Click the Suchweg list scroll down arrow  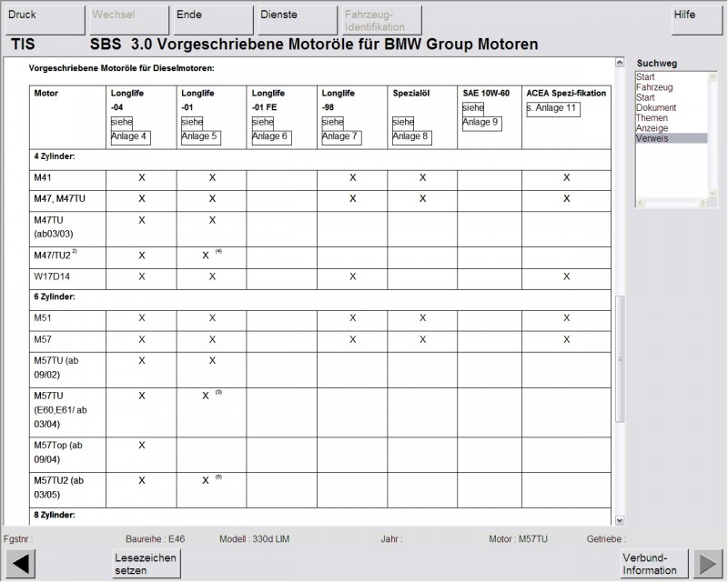pyautogui.click(x=713, y=193)
